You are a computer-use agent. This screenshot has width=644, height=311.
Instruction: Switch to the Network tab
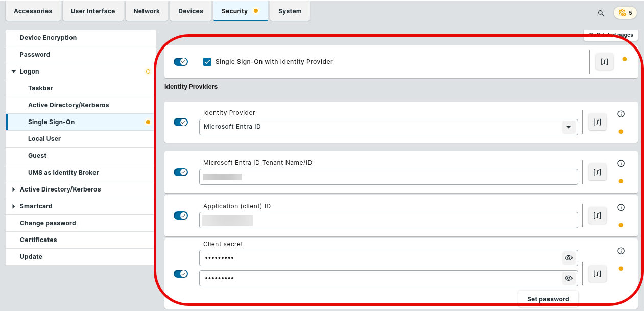coord(147,11)
